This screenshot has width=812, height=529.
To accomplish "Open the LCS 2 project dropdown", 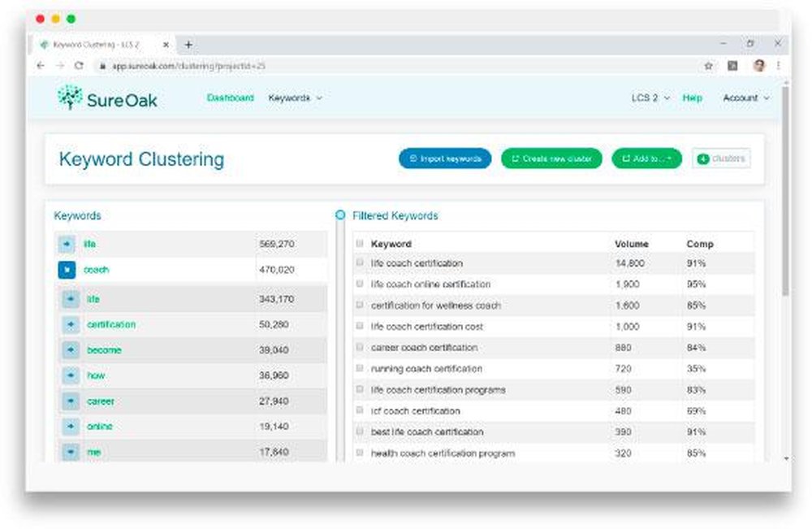I will coord(650,98).
